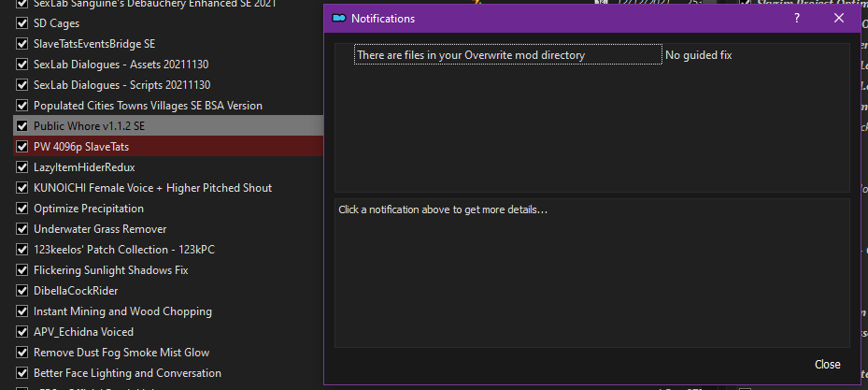Select the 'Flickering Sunlight Shadows Fix' mod name
The width and height of the screenshot is (868, 390).
pos(110,270)
